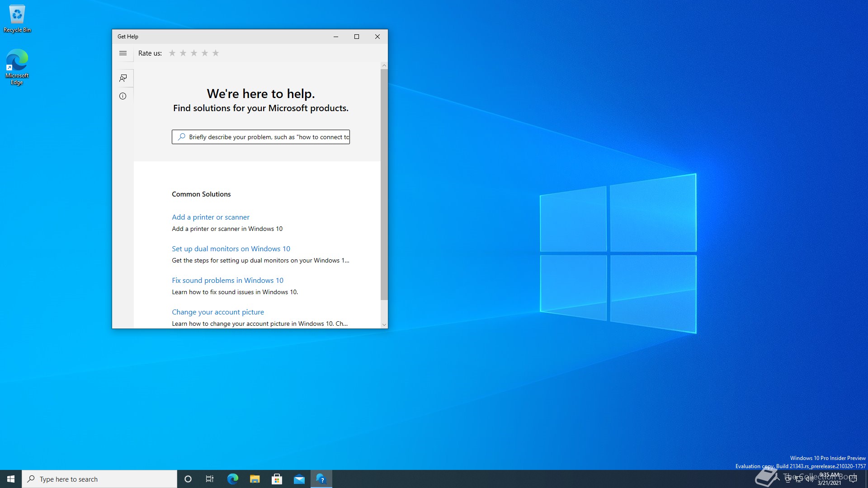The width and height of the screenshot is (868, 488).
Task: Open 'Set up dual monitors on Windows 10'
Action: point(231,249)
